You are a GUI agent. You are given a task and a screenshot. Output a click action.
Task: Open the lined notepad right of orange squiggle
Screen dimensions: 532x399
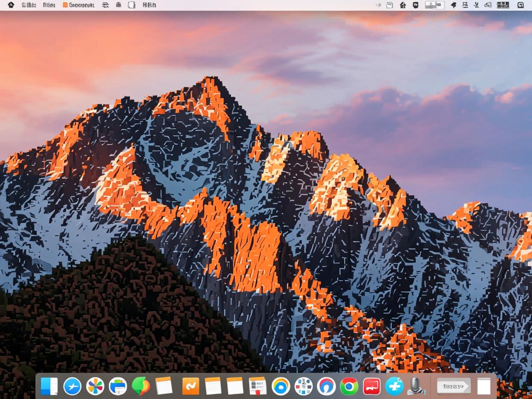pyautogui.click(x=213, y=386)
